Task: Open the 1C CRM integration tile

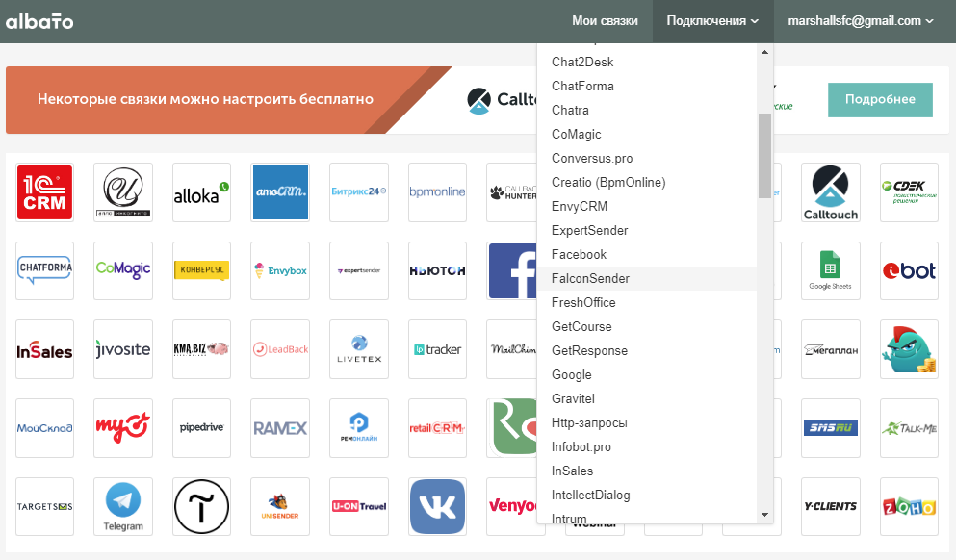Action: 44,192
